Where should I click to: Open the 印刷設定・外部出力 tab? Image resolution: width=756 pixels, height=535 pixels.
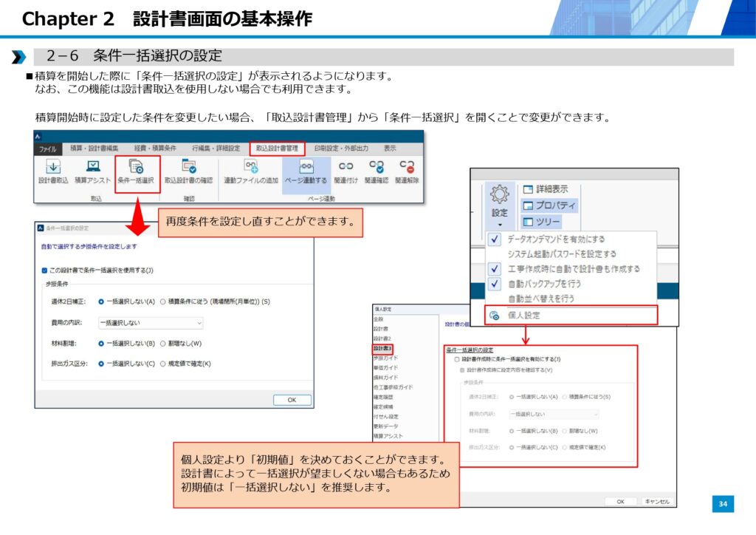pyautogui.click(x=341, y=148)
